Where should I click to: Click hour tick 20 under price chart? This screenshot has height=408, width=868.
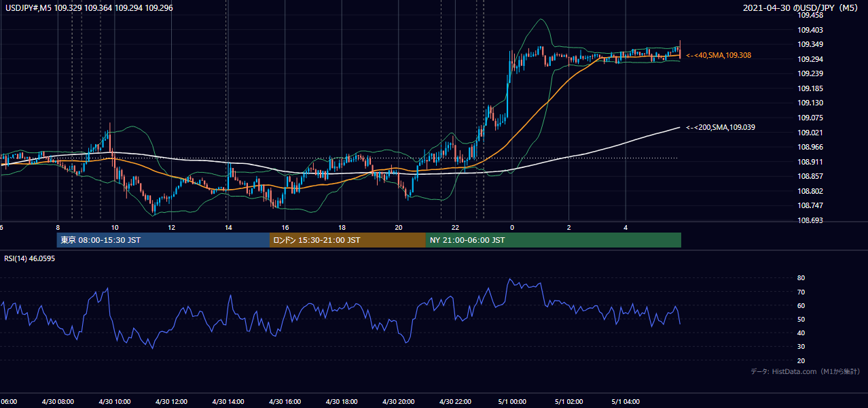(399, 228)
